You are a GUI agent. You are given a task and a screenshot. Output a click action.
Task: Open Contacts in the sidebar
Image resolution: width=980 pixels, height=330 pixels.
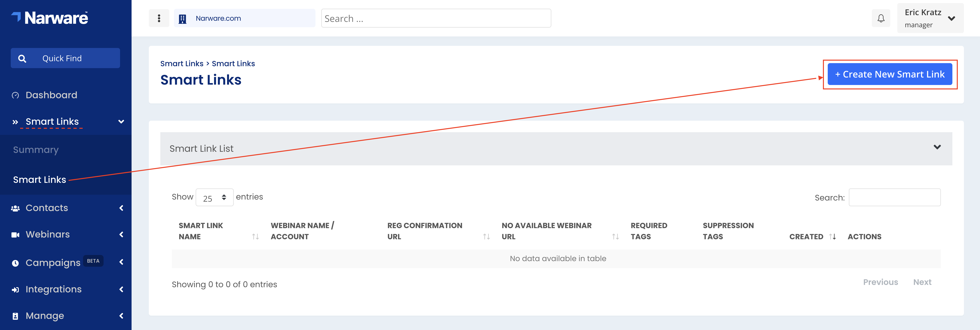pos(47,208)
